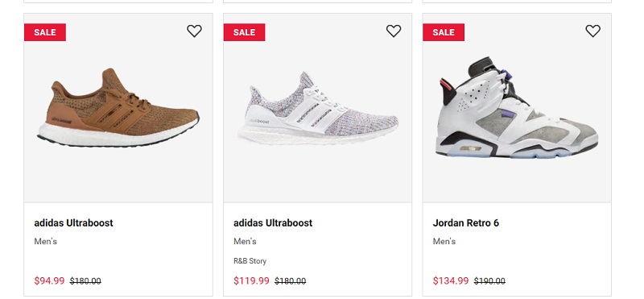
Task: Click the $134.99 sale price
Action: click(x=451, y=281)
